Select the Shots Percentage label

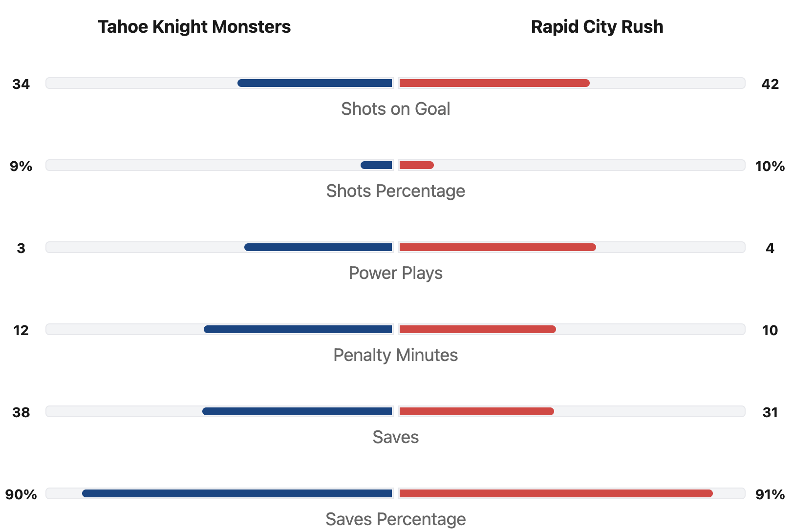pos(395,191)
